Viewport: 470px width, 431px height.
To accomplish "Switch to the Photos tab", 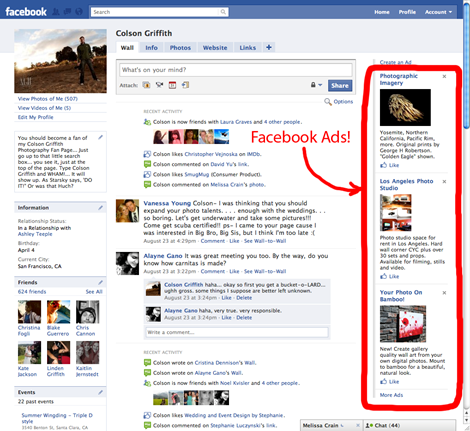I will (180, 48).
